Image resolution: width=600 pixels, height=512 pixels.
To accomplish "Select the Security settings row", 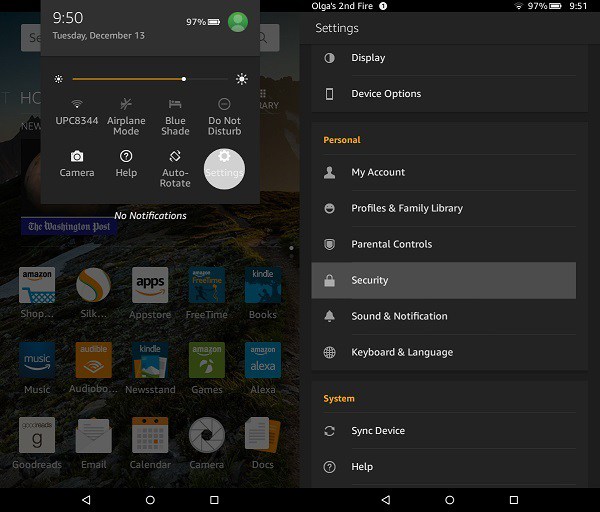I will pos(443,280).
